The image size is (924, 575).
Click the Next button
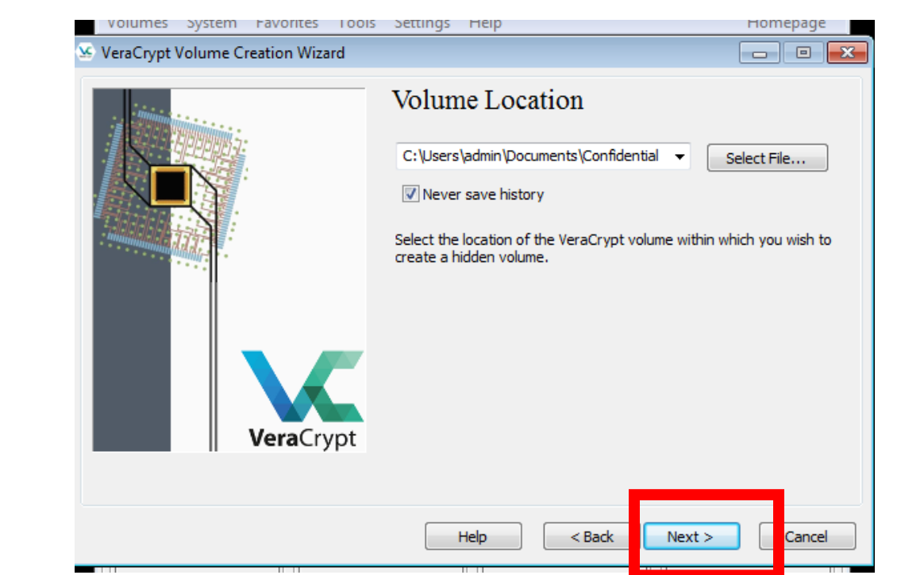[691, 536]
